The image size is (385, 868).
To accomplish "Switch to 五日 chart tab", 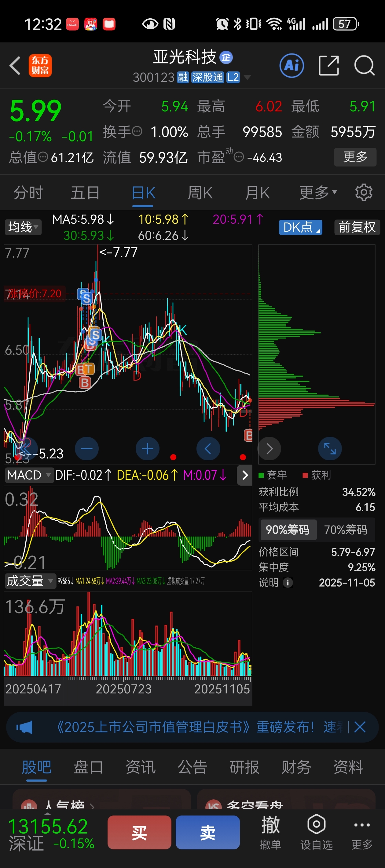I will 85,193.
